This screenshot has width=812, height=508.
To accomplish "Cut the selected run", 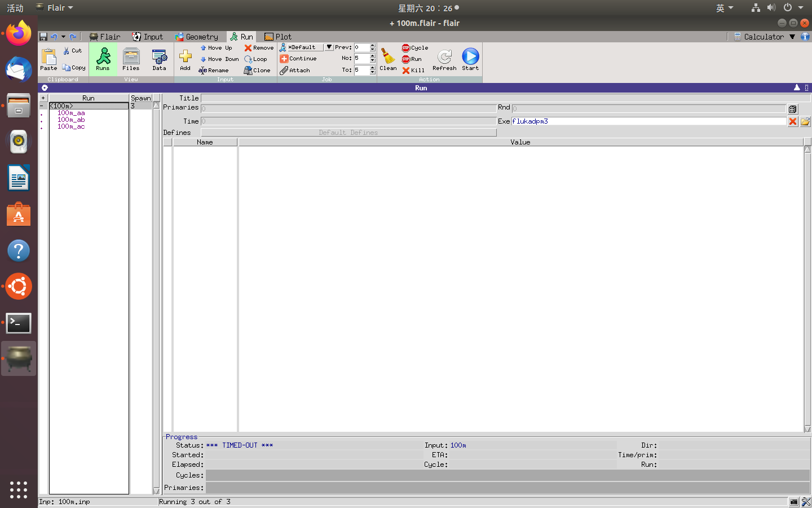I will [73, 51].
